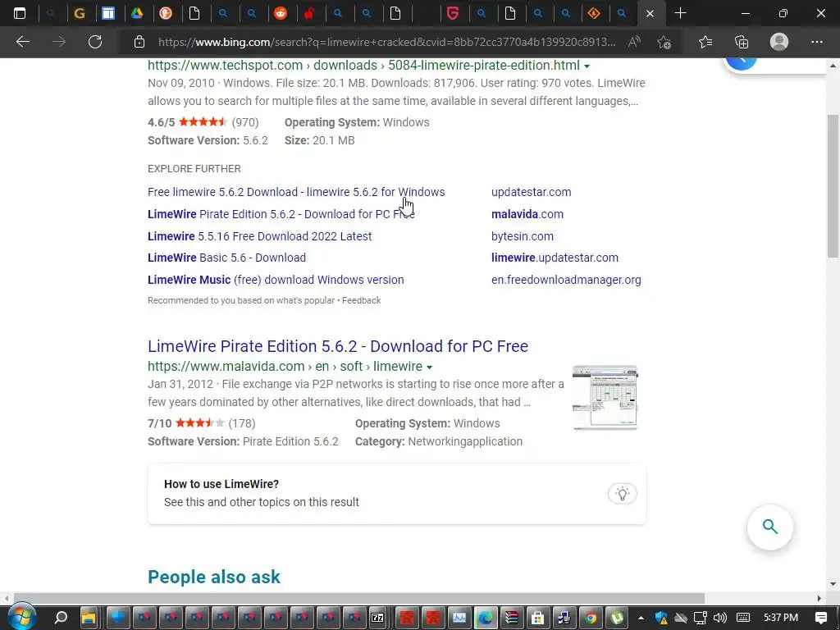Open the updatestar.com link
The width and height of the screenshot is (840, 630).
point(531,192)
